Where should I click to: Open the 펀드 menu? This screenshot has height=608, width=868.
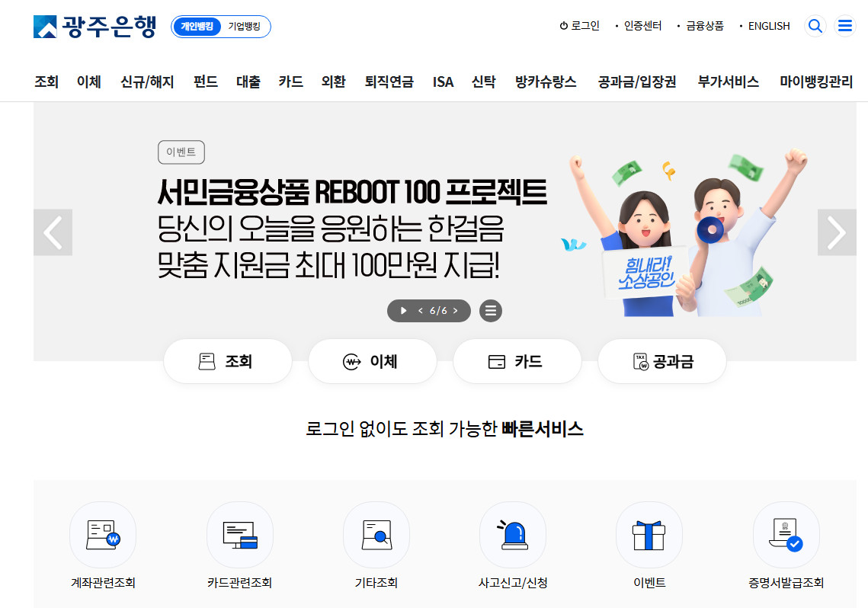pyautogui.click(x=205, y=82)
